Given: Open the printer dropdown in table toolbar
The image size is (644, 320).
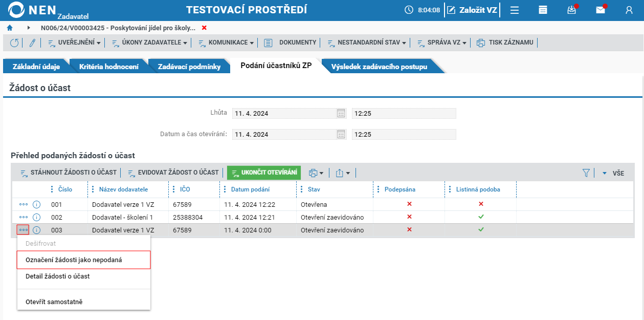Looking at the screenshot, I should (316, 173).
